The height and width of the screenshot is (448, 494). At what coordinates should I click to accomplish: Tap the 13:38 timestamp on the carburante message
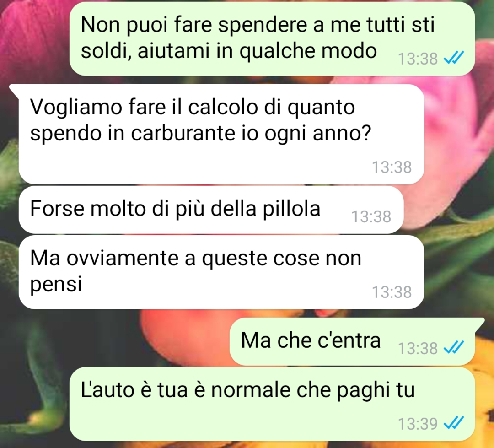click(x=392, y=167)
